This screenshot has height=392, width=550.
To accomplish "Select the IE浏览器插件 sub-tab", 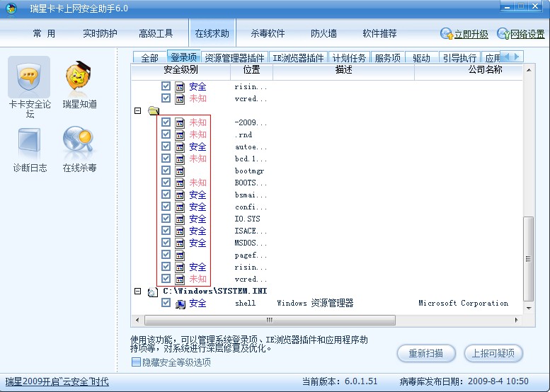I will coord(298,57).
